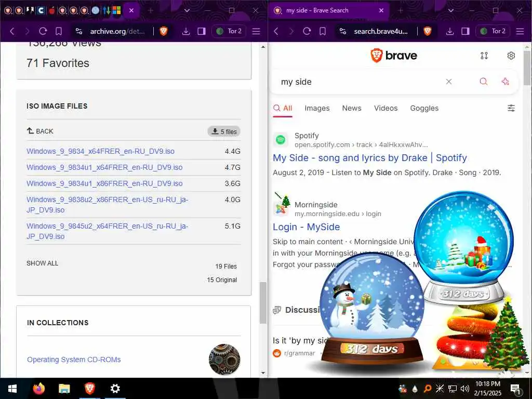The height and width of the screenshot is (399, 532).
Task: Open a new tab in Brave Search window
Action: [401, 10]
